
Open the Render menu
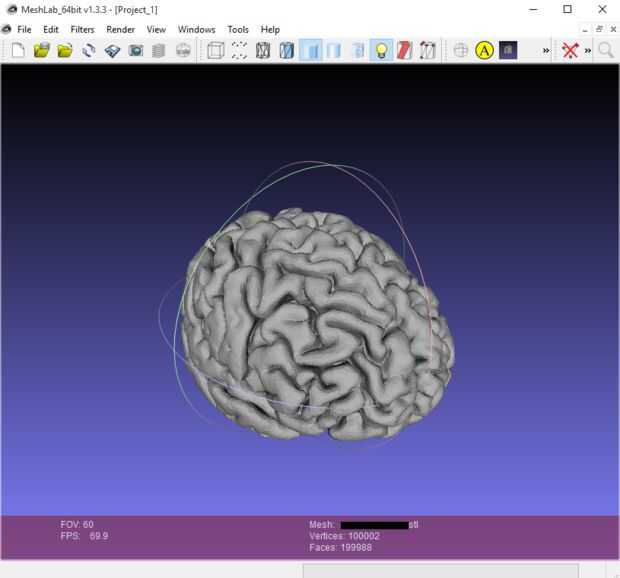click(x=120, y=30)
